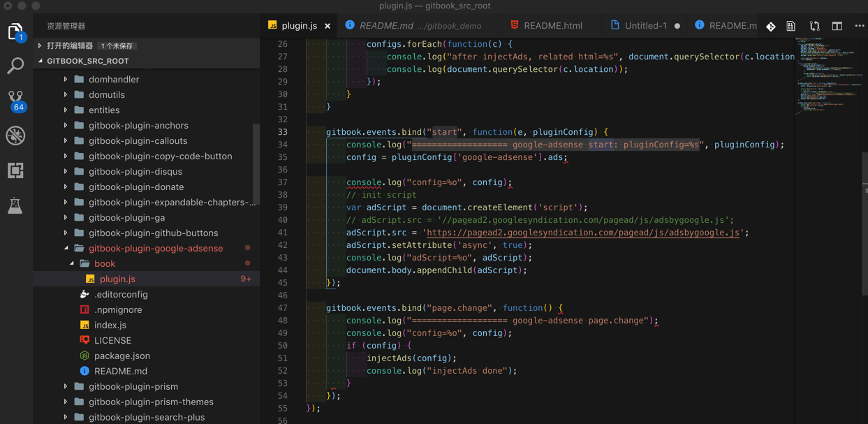This screenshot has width=868, height=424.
Task: Switch to the README.html tab
Action: pyautogui.click(x=552, y=26)
